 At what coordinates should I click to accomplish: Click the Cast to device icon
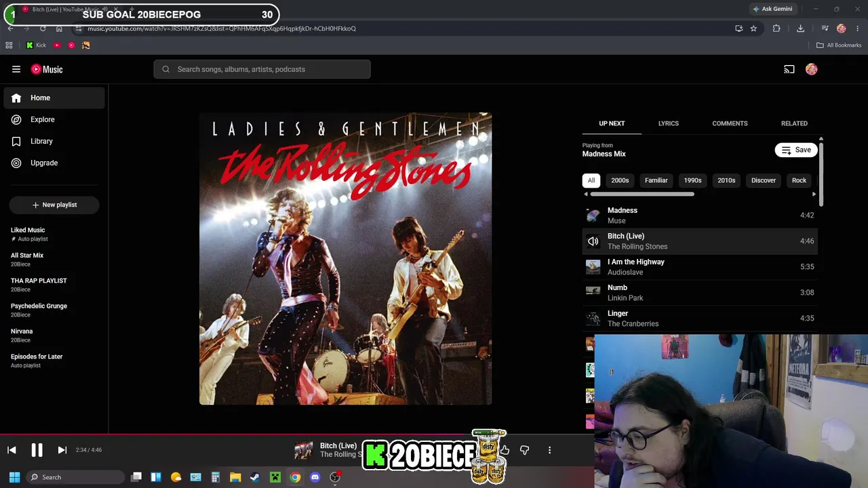pyautogui.click(x=789, y=69)
